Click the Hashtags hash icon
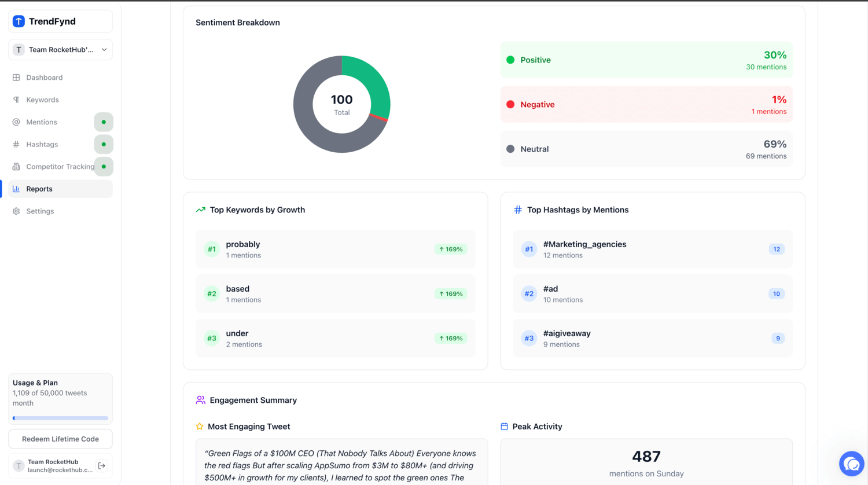Screen dimensions: 868x485 tap(16, 144)
